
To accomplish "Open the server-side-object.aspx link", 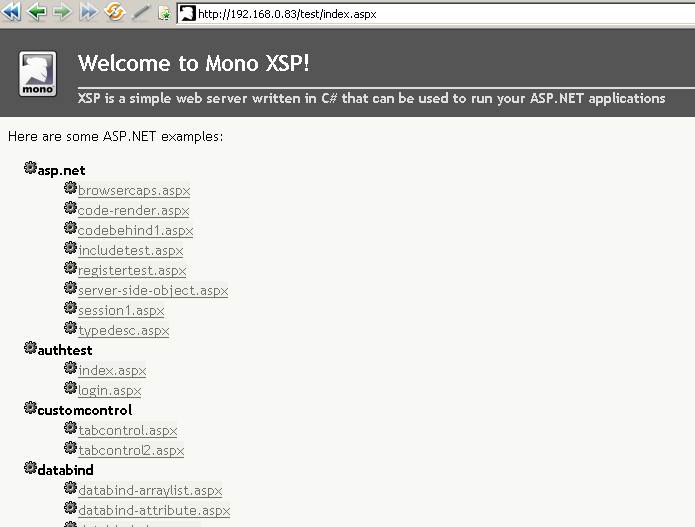I will tap(153, 290).
